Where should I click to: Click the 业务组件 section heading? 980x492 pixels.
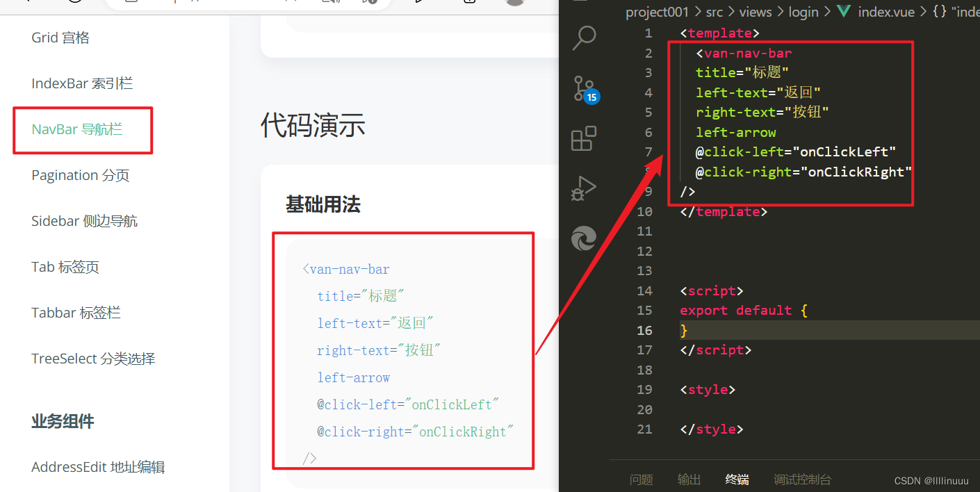[x=63, y=421]
